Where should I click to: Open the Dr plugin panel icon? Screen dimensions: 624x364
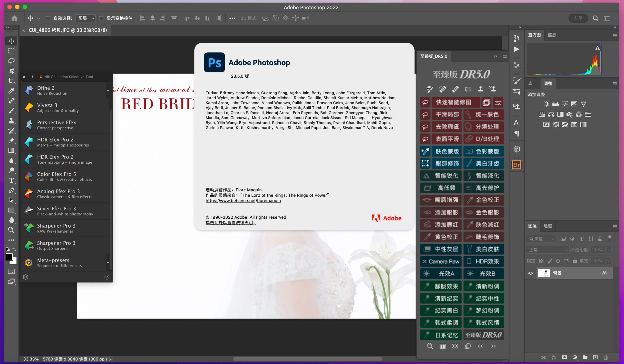[517, 165]
